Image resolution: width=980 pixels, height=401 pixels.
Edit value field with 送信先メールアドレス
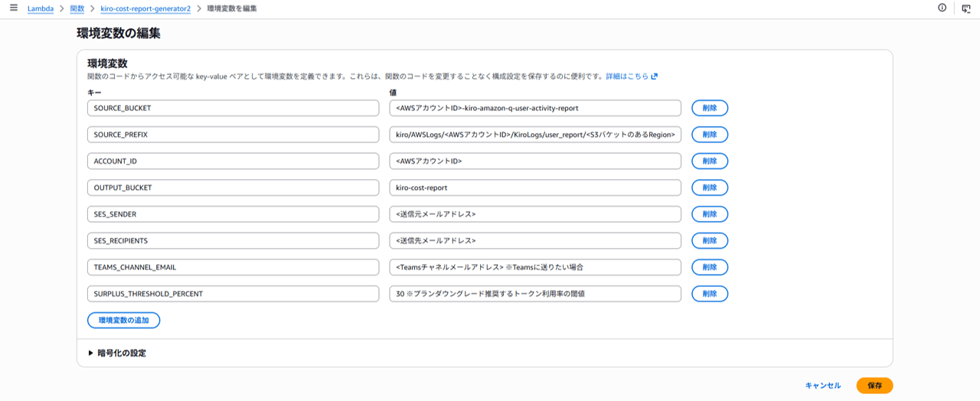(x=535, y=241)
